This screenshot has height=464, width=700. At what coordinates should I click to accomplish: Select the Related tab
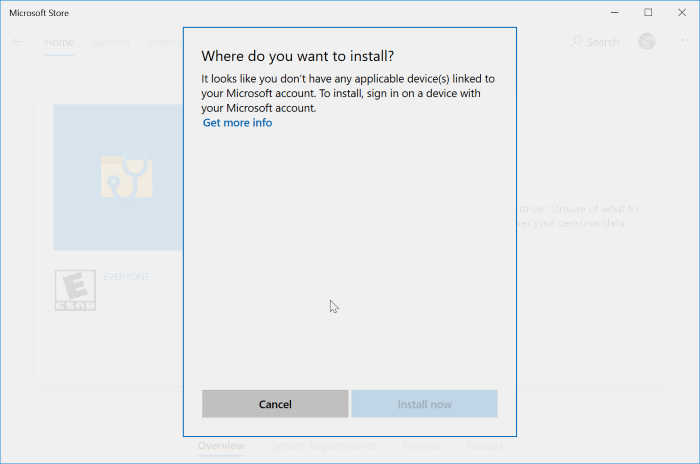tap(484, 446)
